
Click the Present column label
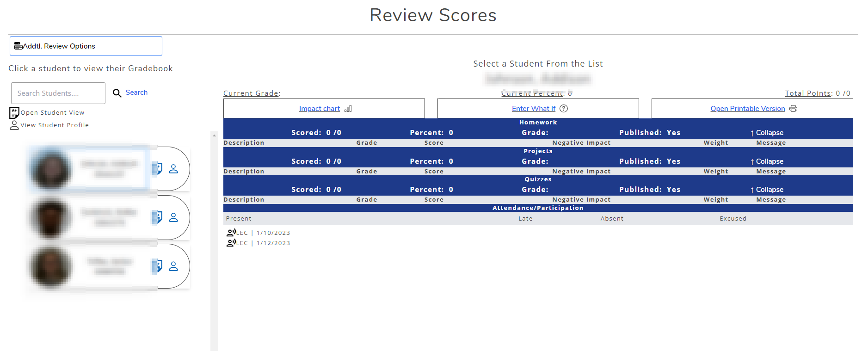[239, 219]
